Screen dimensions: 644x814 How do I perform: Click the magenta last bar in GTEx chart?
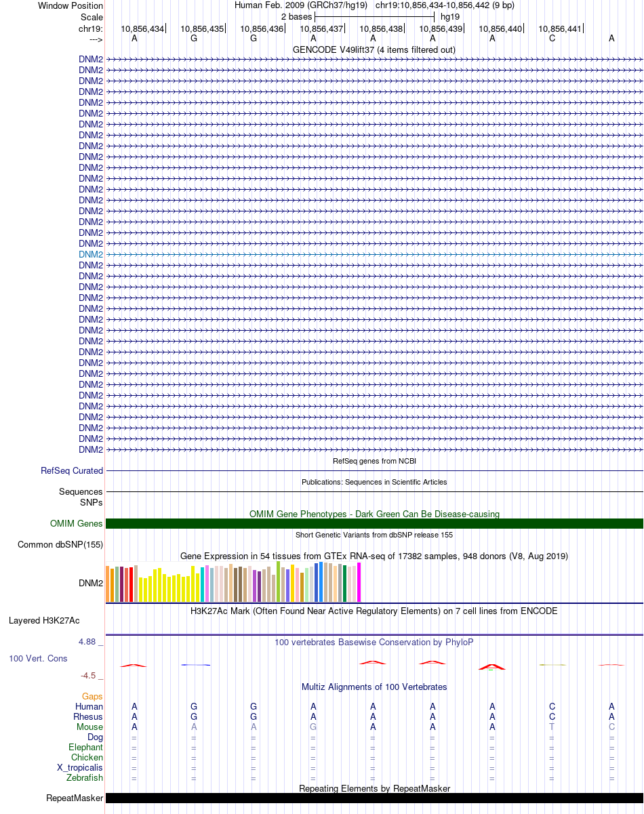[x=359, y=582]
